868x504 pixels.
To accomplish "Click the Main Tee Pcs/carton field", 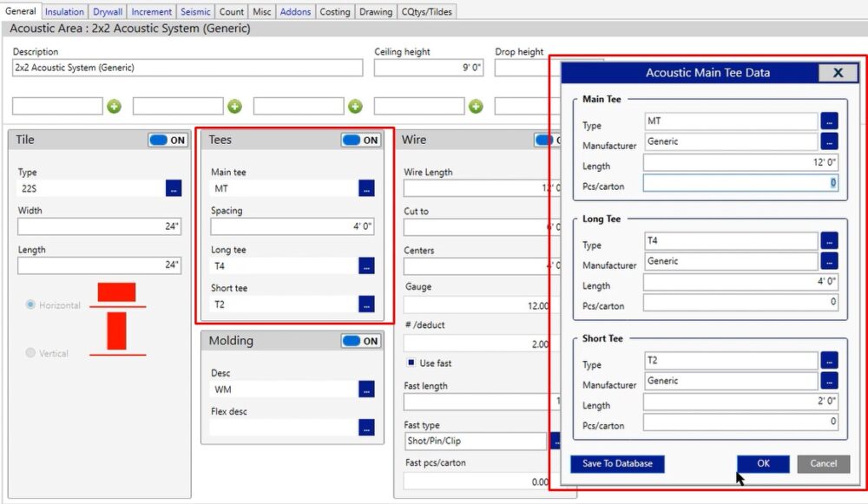I will pyautogui.click(x=740, y=183).
